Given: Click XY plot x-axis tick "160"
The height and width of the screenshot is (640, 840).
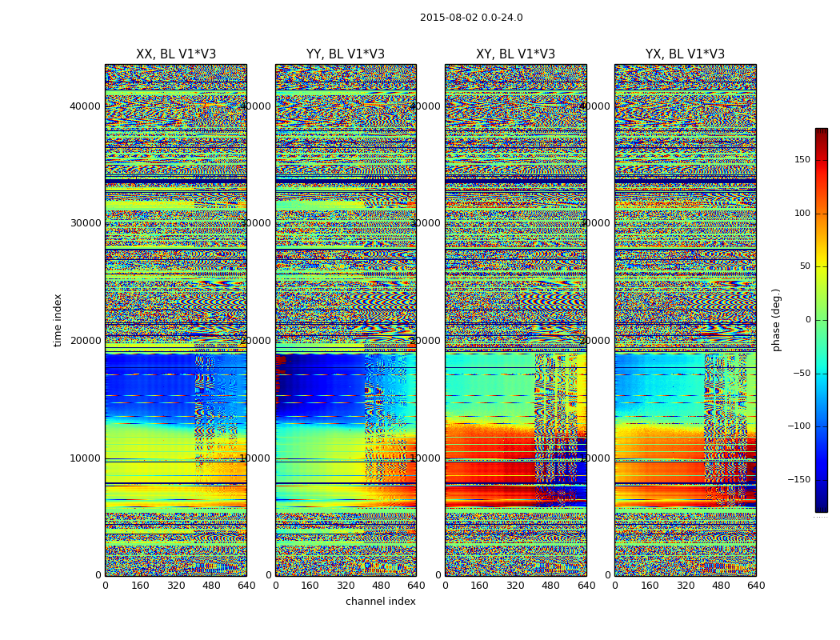Looking at the screenshot, I should tap(480, 586).
